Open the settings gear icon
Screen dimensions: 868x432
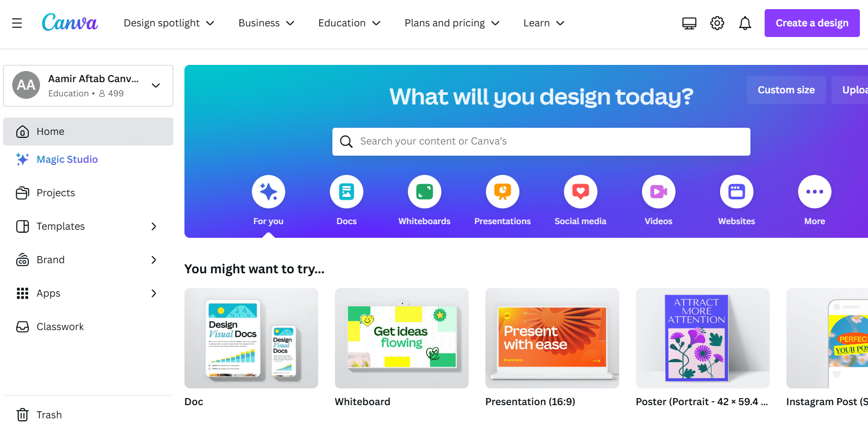click(x=717, y=23)
